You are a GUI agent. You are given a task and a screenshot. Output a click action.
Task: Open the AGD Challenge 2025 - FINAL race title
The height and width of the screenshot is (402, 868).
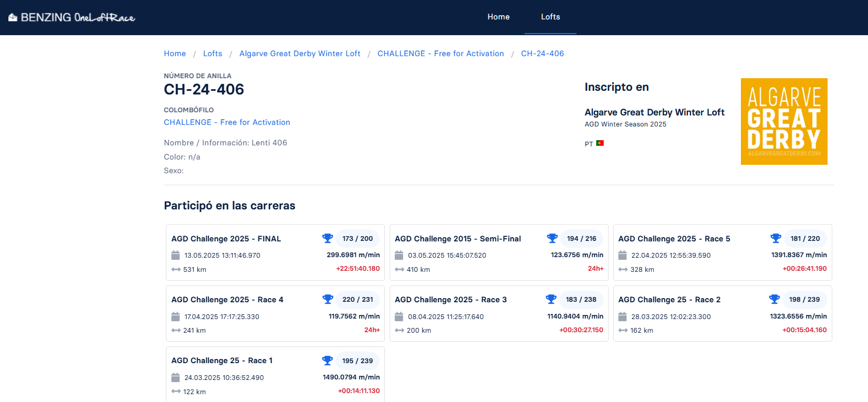coord(226,239)
